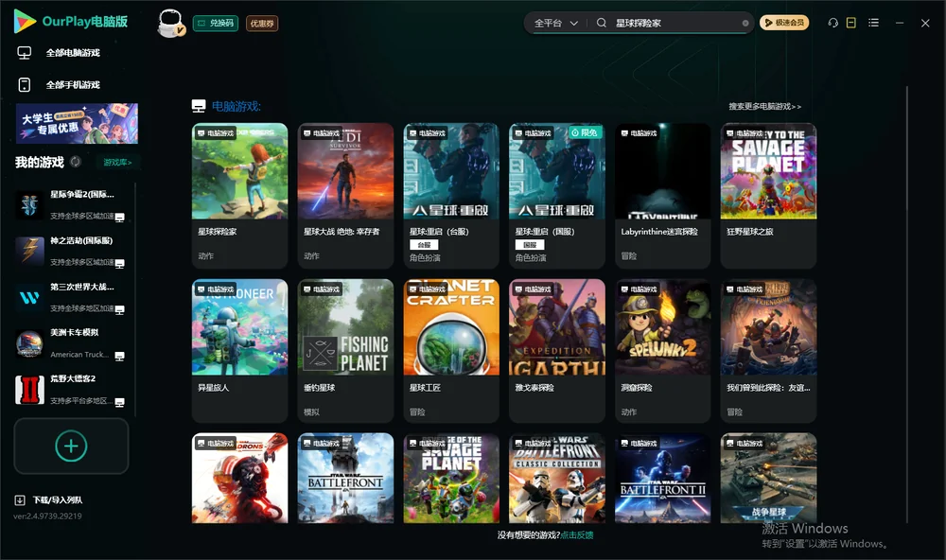946x560 pixels.
Task: Click the 限免 badge on 星球重启 国服
Action: point(585,132)
